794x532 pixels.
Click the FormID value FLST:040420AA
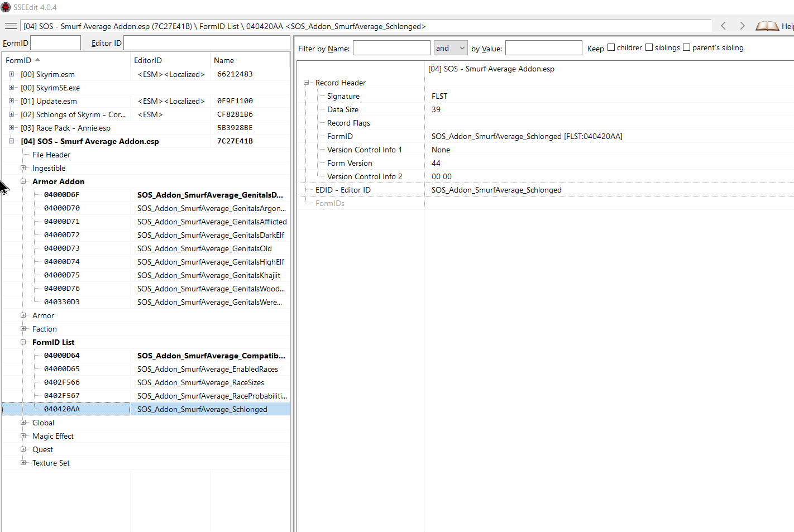pyautogui.click(x=527, y=136)
